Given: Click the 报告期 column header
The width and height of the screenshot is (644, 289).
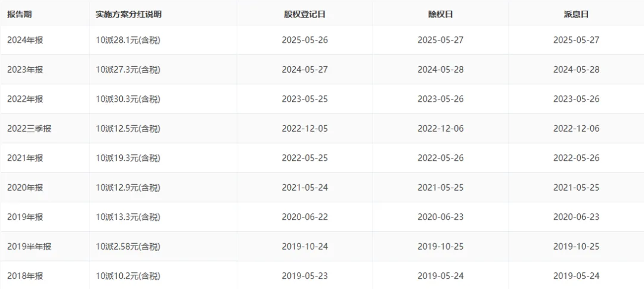Looking at the screenshot, I should 19,14.
